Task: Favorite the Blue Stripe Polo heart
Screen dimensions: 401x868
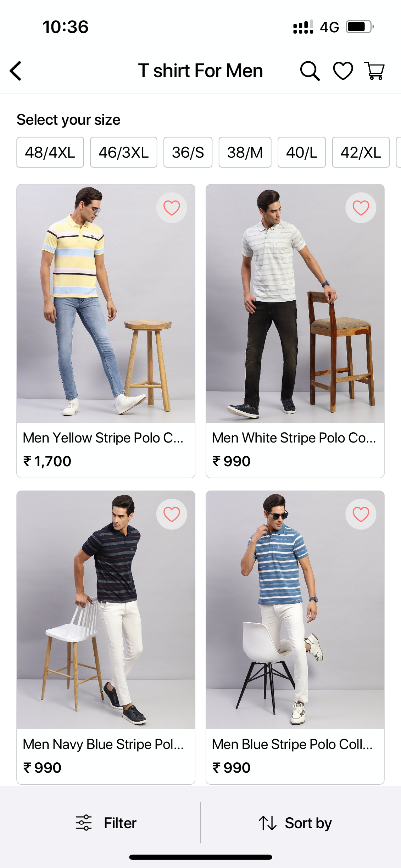Action: tap(361, 514)
